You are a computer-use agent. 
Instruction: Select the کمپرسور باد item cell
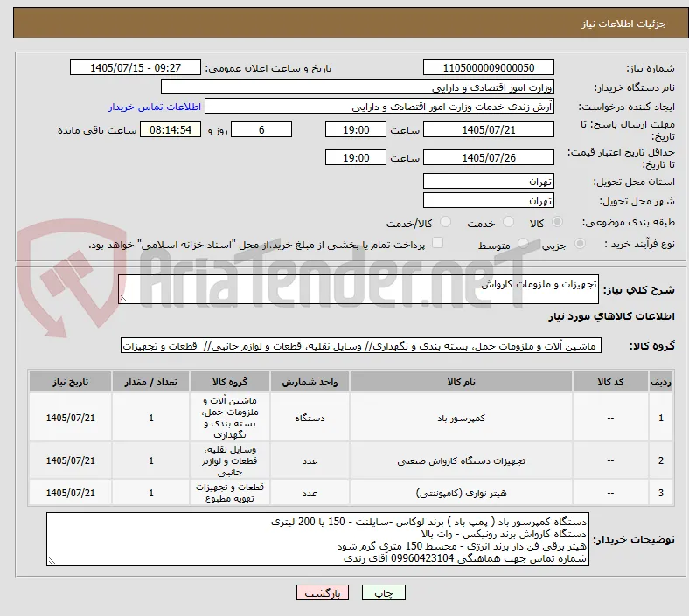(461, 418)
